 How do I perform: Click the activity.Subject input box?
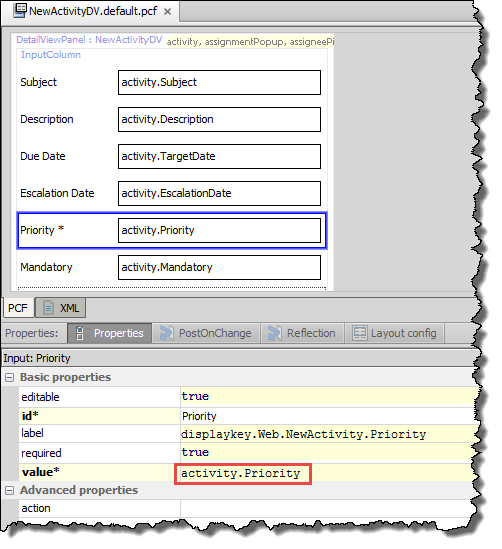tap(219, 83)
